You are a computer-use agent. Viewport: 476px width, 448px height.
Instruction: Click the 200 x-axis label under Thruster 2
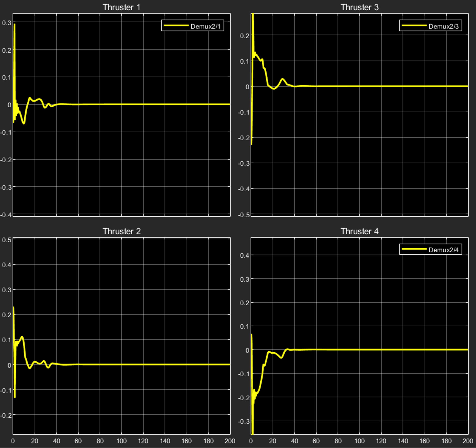click(230, 441)
